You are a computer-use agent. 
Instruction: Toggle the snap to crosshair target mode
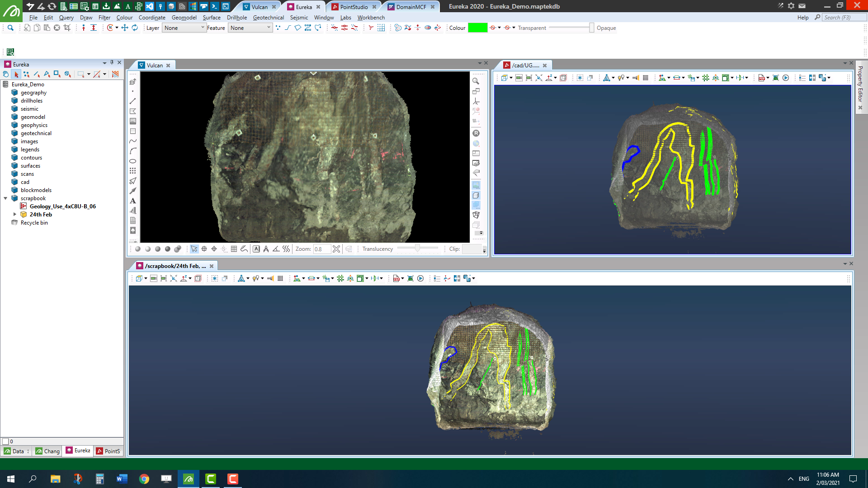coord(214,249)
